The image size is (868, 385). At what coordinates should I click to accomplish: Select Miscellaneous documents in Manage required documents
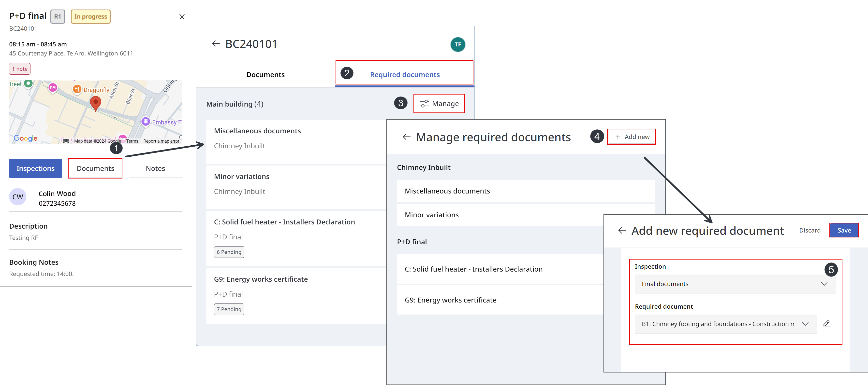click(526, 191)
